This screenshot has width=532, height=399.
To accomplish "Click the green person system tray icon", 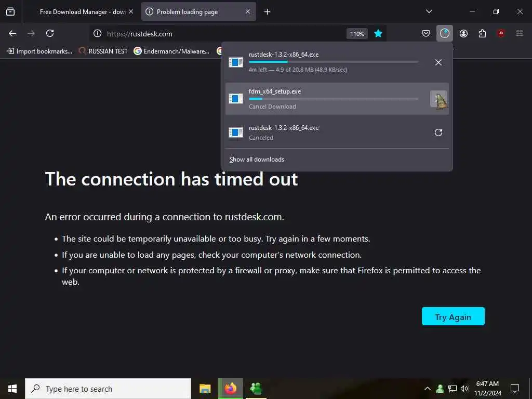I will 440,389.
